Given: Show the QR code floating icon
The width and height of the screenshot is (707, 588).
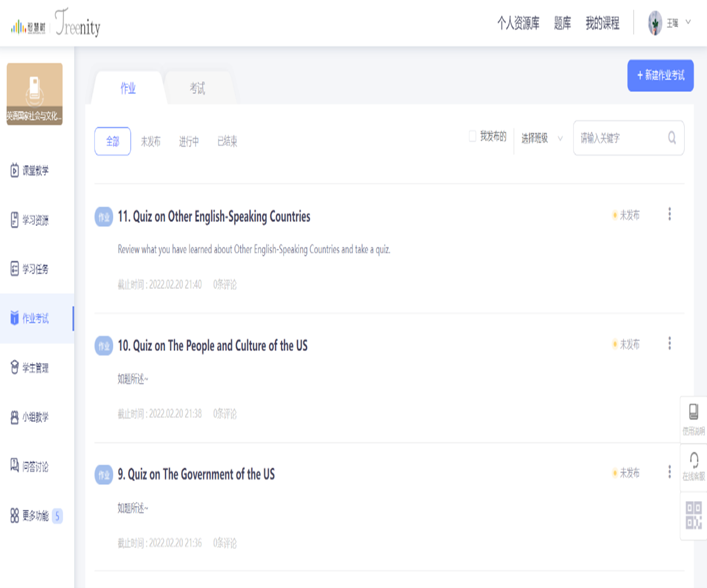Looking at the screenshot, I should [x=694, y=515].
